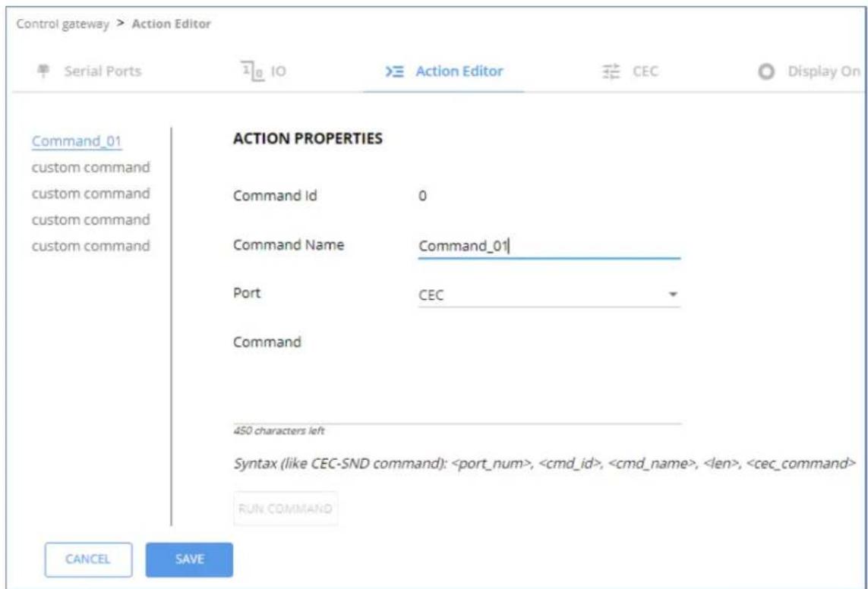Viewport: 868px width, 589px height.
Task: Click the '450 characters left' text
Action: (279, 430)
